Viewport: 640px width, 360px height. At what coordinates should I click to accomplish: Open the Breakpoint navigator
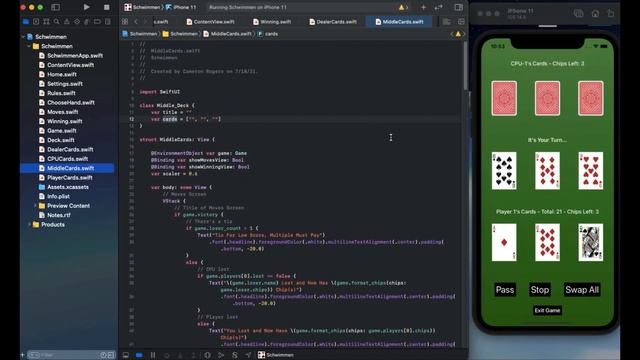[x=97, y=22]
